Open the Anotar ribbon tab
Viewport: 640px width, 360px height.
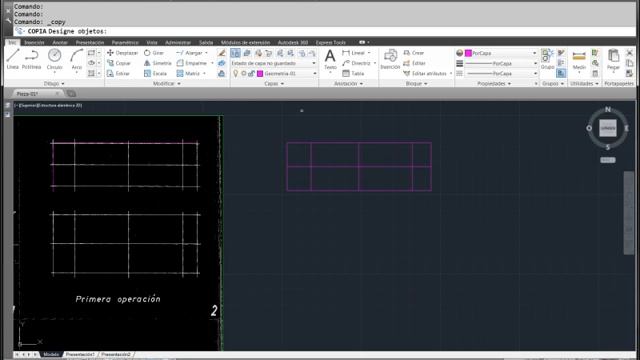(x=60, y=42)
